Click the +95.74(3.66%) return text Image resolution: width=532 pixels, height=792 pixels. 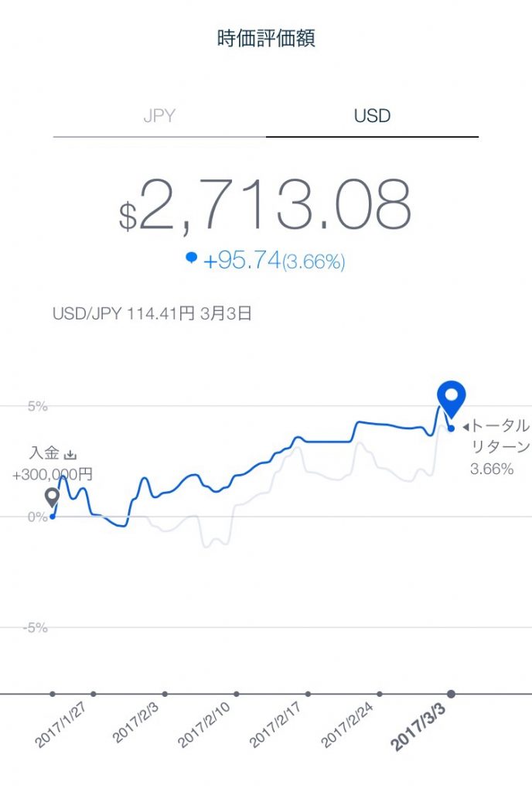click(275, 261)
